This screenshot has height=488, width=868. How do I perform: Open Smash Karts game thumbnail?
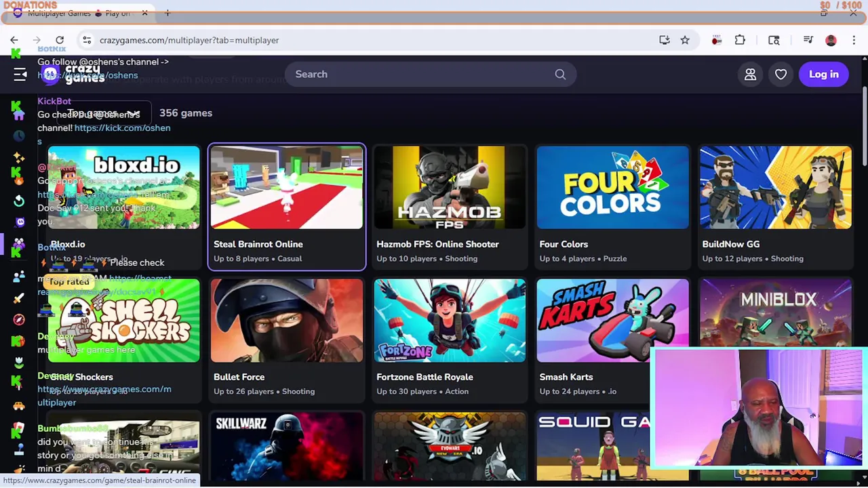pos(612,321)
